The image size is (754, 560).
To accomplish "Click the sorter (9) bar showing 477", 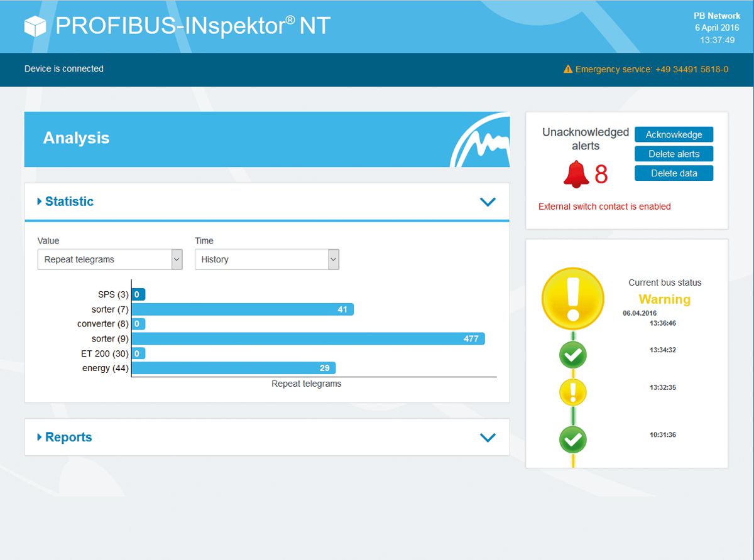I will 308,338.
